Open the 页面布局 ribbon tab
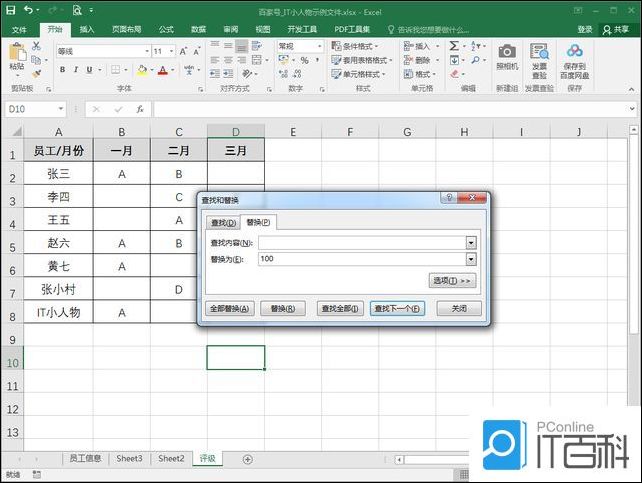The height and width of the screenshot is (483, 642). (125, 30)
